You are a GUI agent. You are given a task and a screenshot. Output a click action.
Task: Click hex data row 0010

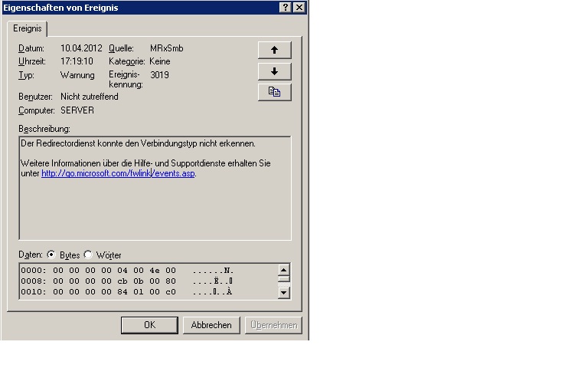(128, 292)
